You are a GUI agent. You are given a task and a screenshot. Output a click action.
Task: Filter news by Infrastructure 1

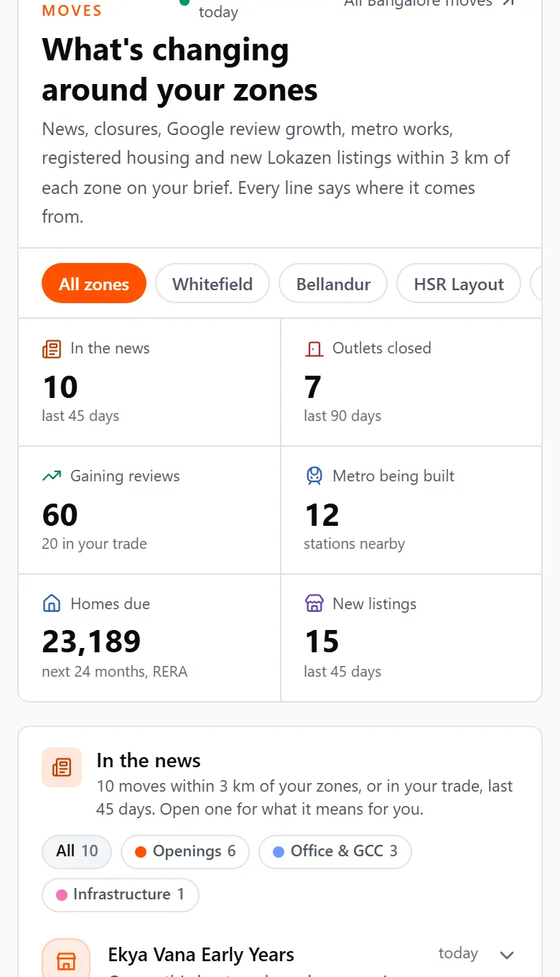pos(121,894)
